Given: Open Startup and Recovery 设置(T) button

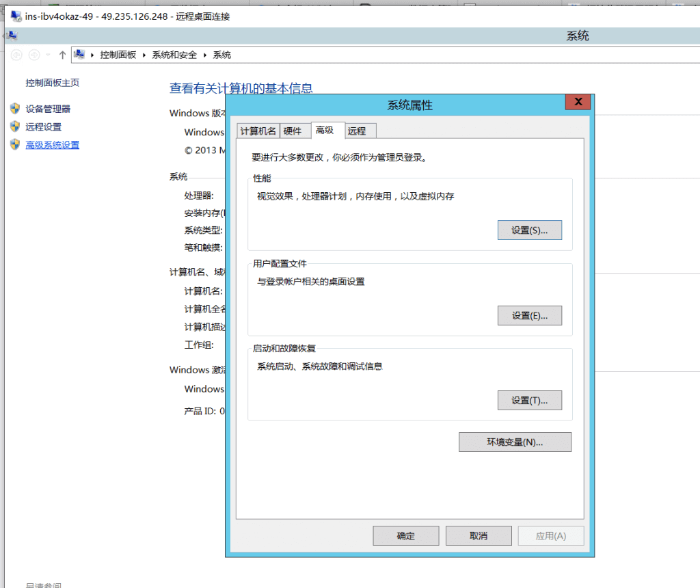Looking at the screenshot, I should [530, 401].
